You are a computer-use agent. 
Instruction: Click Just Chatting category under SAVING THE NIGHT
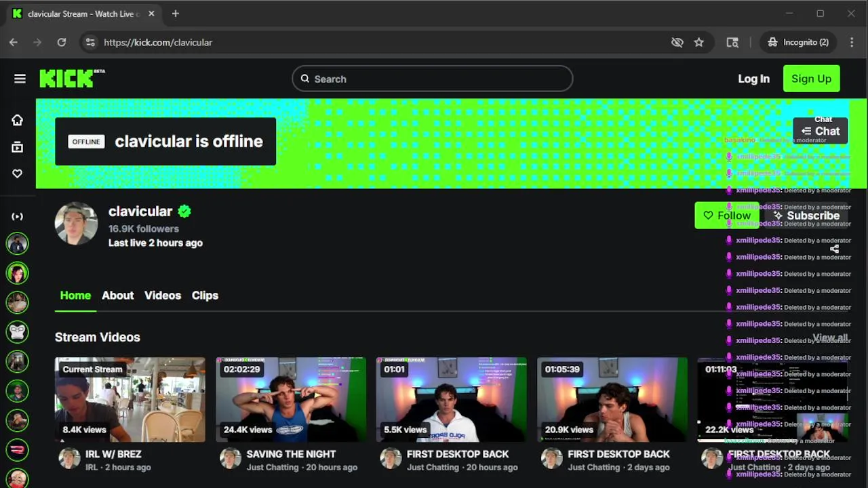click(273, 467)
